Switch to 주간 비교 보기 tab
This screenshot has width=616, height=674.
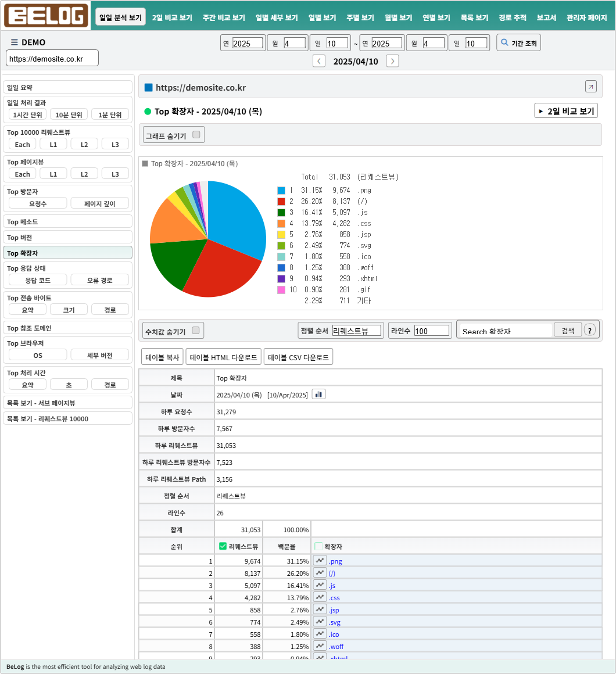point(224,17)
